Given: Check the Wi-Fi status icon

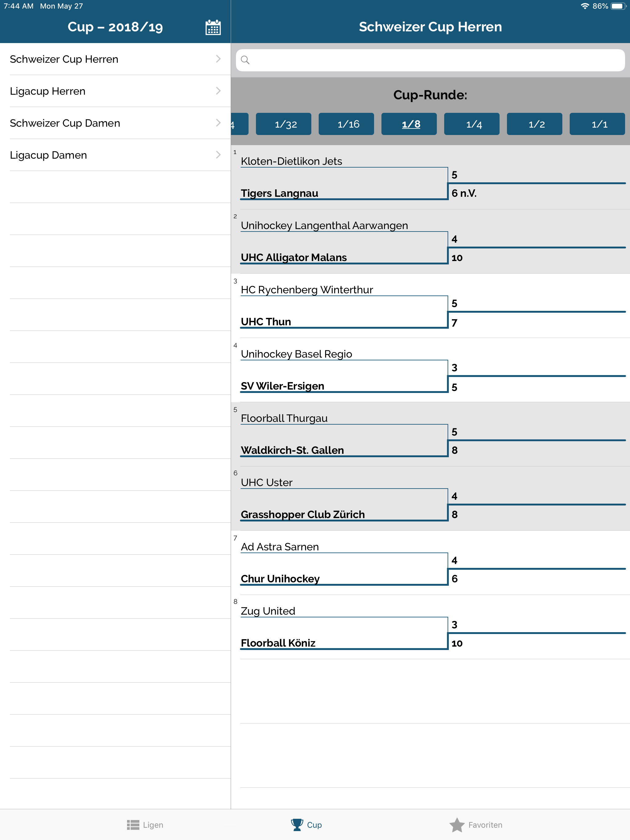Looking at the screenshot, I should pyautogui.click(x=585, y=6).
